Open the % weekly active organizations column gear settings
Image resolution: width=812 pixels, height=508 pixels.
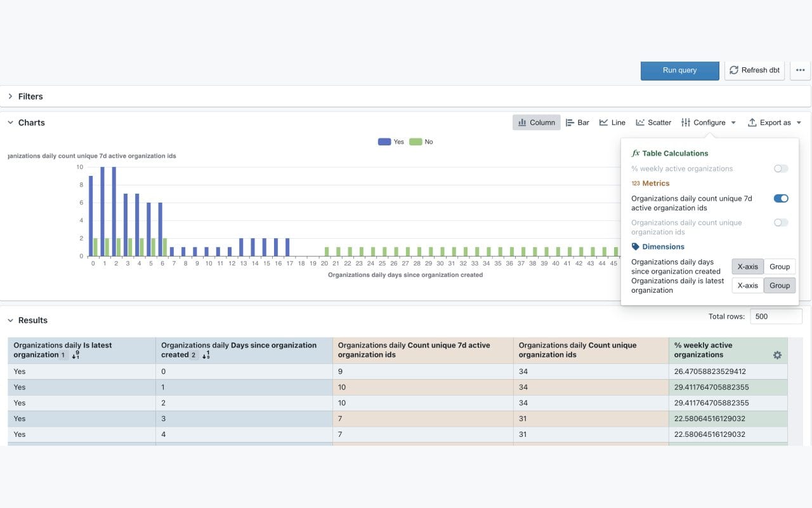(777, 355)
